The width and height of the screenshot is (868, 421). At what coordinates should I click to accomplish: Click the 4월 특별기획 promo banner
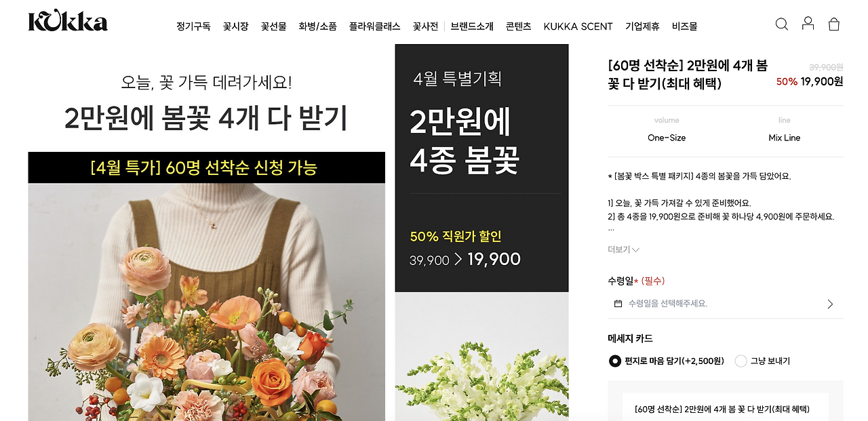coord(481,168)
